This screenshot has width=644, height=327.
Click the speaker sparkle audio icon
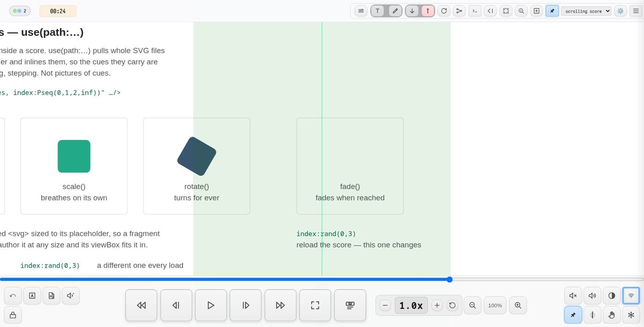pyautogui.click(x=71, y=296)
